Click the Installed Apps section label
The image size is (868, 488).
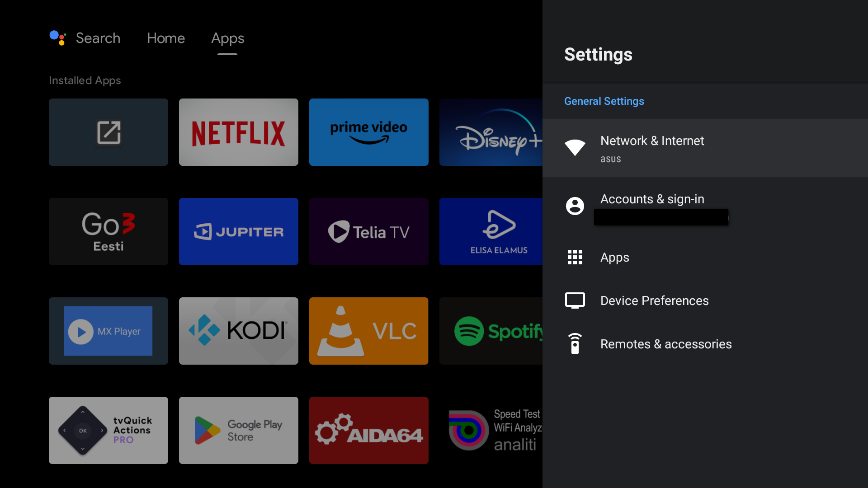85,80
